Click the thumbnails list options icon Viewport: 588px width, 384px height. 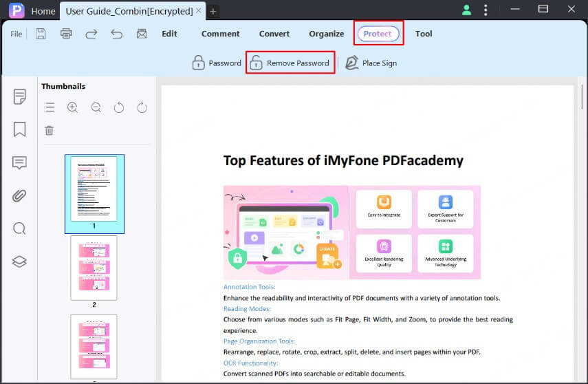[x=49, y=108]
